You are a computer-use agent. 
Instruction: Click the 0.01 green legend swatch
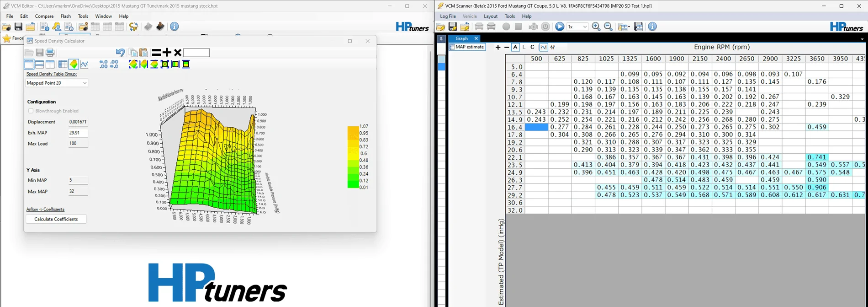click(353, 185)
